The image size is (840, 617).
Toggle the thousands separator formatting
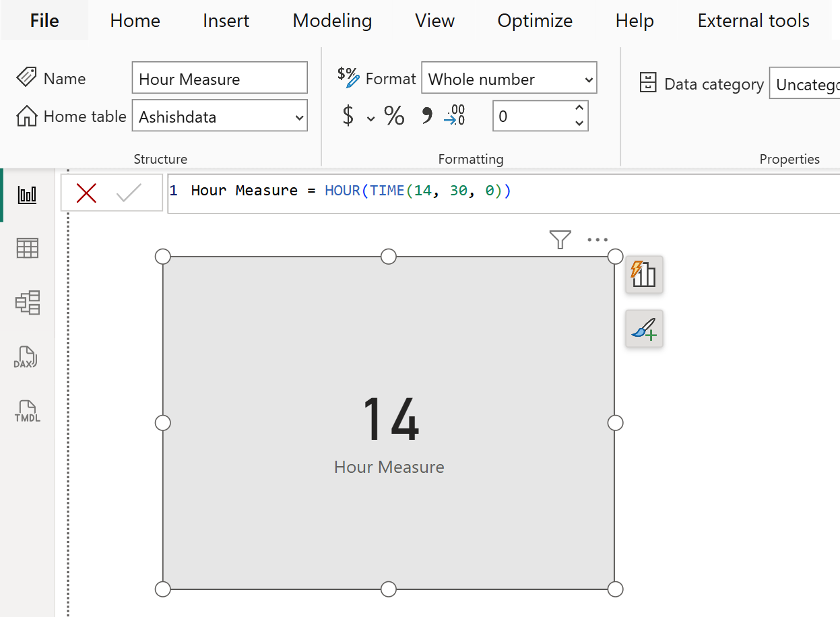coord(426,115)
